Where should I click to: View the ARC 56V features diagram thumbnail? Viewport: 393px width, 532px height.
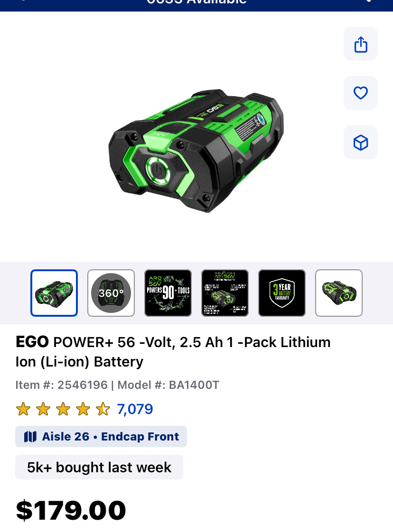[225, 293]
